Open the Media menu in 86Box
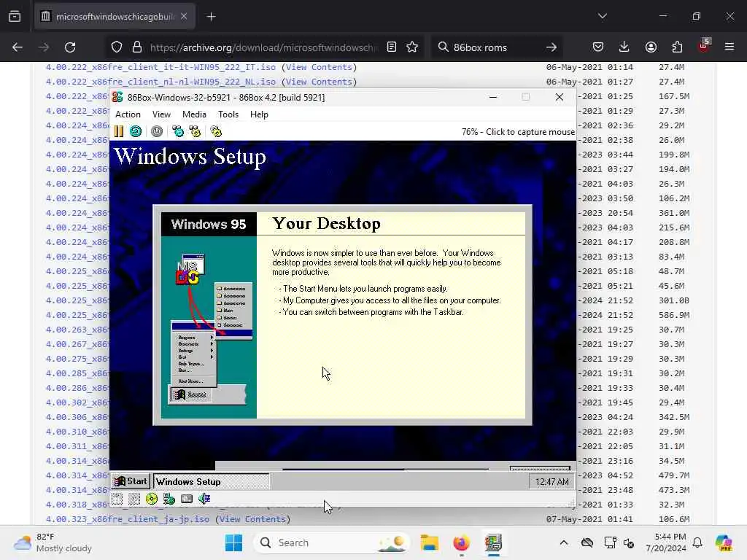This screenshot has width=747, height=560. (x=194, y=114)
